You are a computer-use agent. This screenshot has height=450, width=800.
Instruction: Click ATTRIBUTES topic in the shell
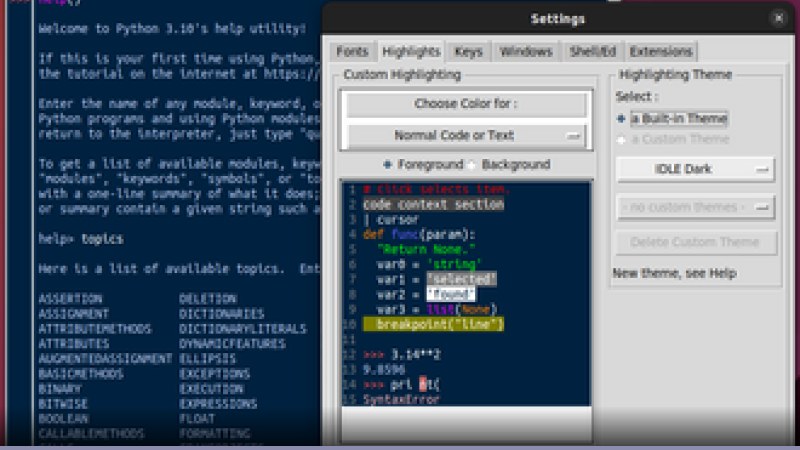(x=73, y=344)
